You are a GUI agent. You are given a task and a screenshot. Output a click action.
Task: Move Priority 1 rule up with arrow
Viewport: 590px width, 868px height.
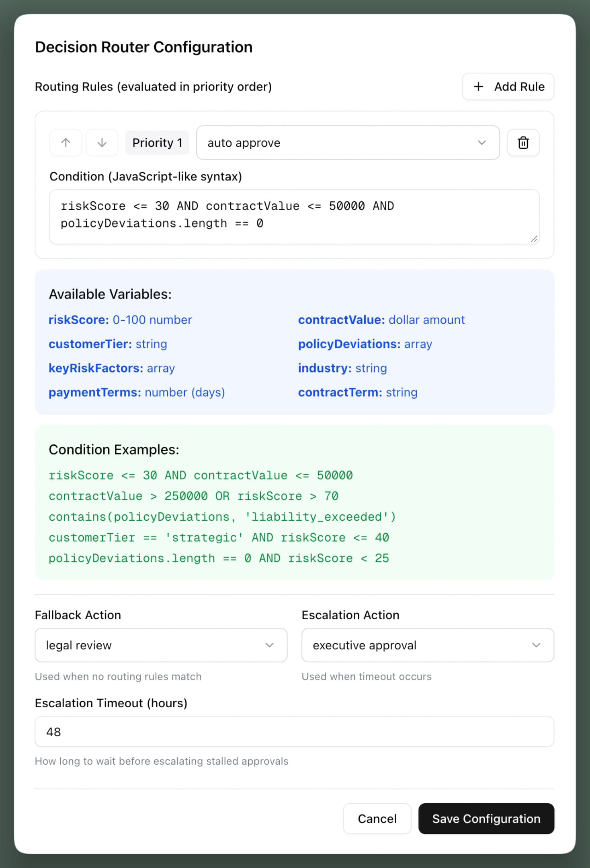tap(66, 143)
